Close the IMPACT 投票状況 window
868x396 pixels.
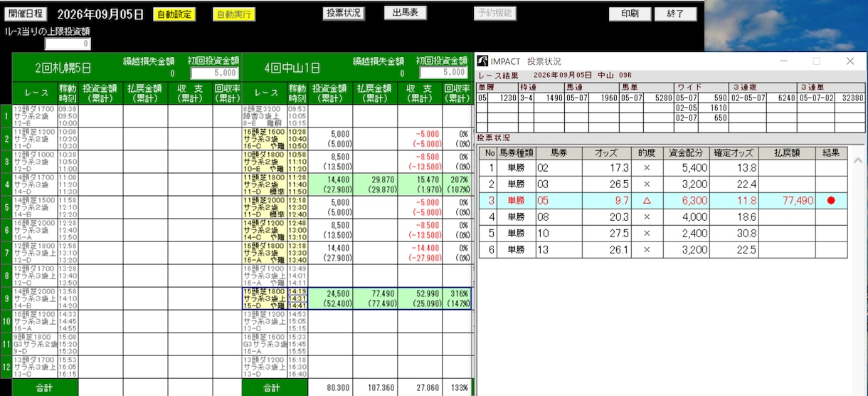(x=850, y=61)
